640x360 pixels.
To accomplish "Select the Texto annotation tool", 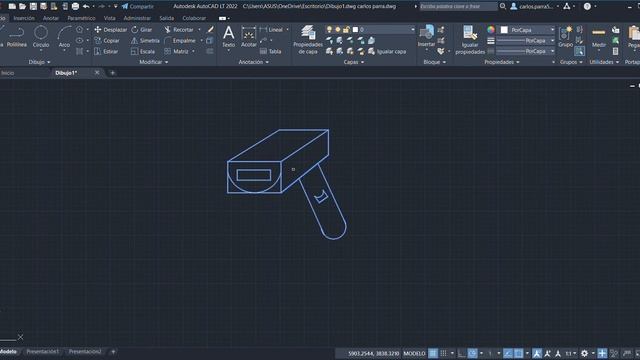I will pos(229,37).
